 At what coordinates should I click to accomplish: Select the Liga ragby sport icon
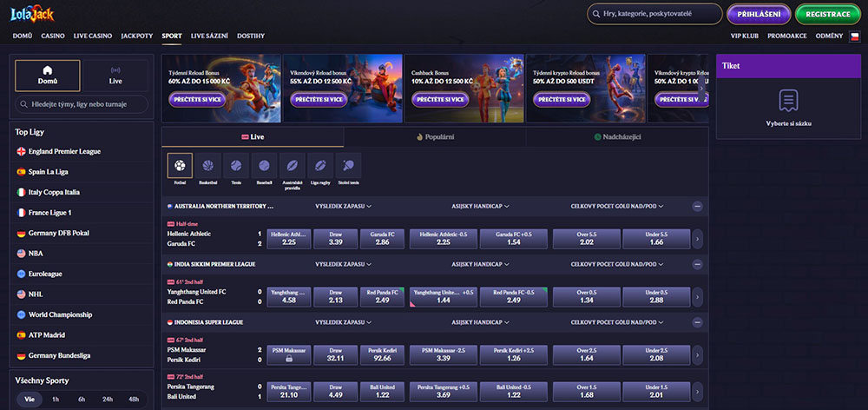pyautogui.click(x=320, y=165)
